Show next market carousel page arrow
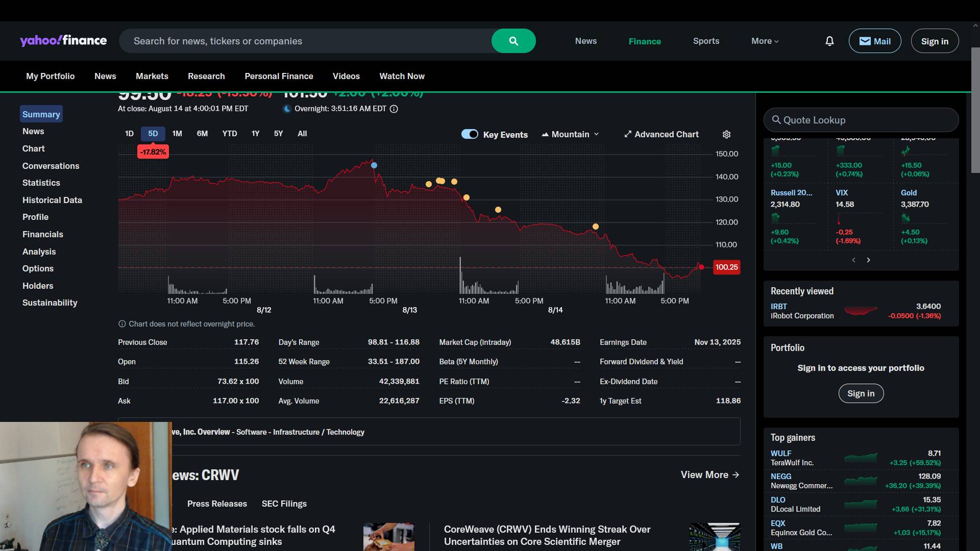The width and height of the screenshot is (980, 551). (x=868, y=260)
